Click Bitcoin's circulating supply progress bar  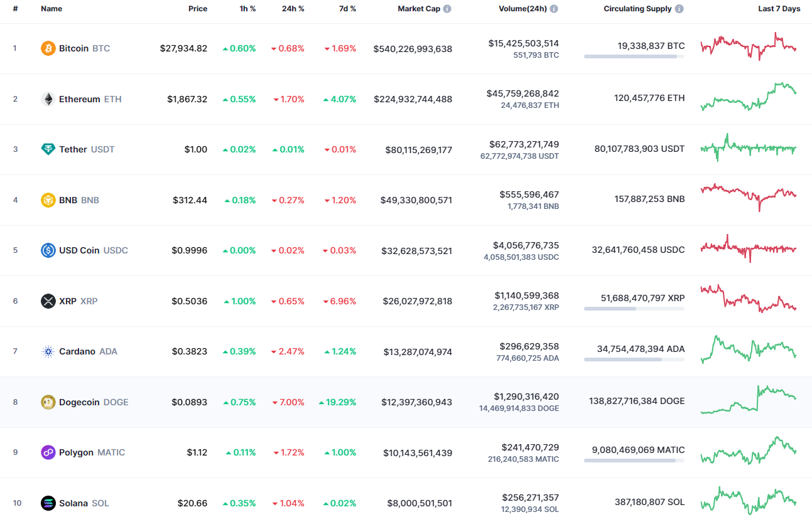[634, 56]
